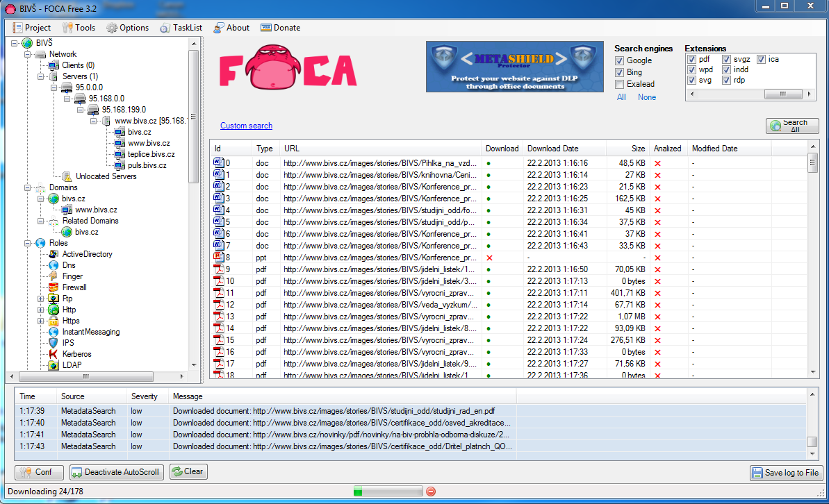Toggle the svgz extension checkbox
The height and width of the screenshot is (504, 829).
tap(726, 59)
